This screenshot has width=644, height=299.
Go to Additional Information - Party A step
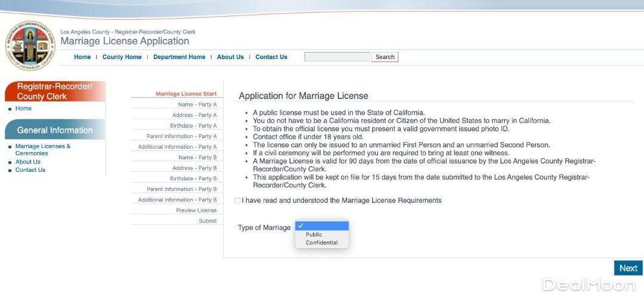coord(178,147)
